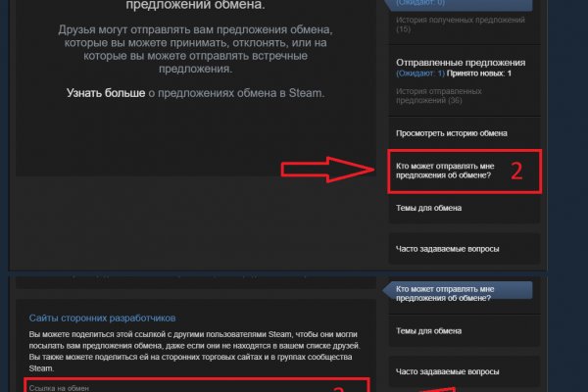Screen dimensions: 588x392
Task: Click the Сайты сторонних разработчиков heading
Action: [103, 318]
